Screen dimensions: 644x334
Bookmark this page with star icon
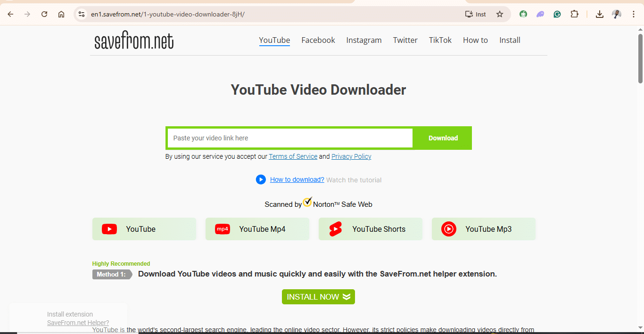point(500,14)
